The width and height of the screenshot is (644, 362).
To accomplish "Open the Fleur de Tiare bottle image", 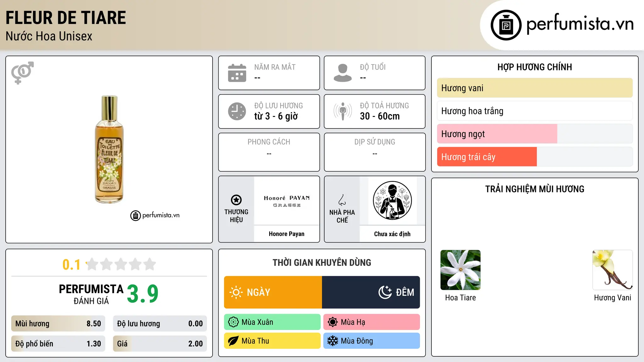I will [x=109, y=149].
